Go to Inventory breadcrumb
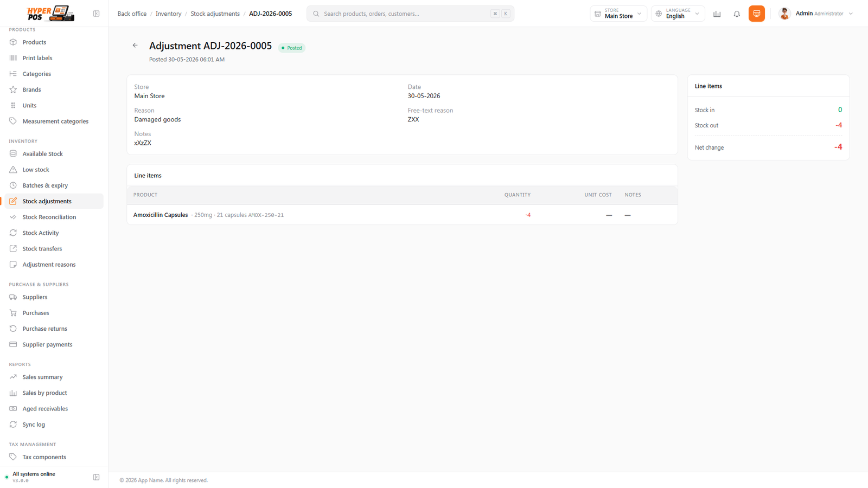This screenshot has width=868, height=488. (169, 14)
